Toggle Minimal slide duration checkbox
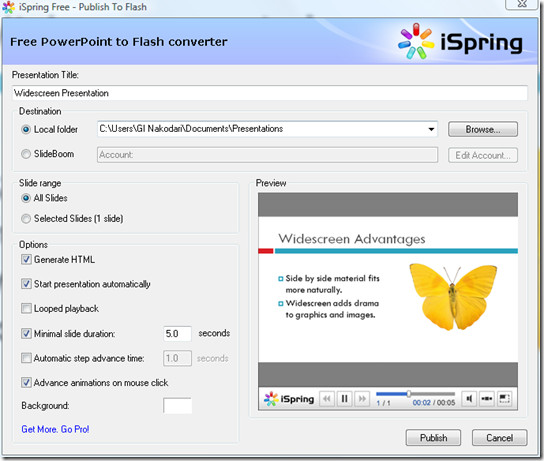Image resolution: width=544 pixels, height=461 pixels. [x=26, y=333]
